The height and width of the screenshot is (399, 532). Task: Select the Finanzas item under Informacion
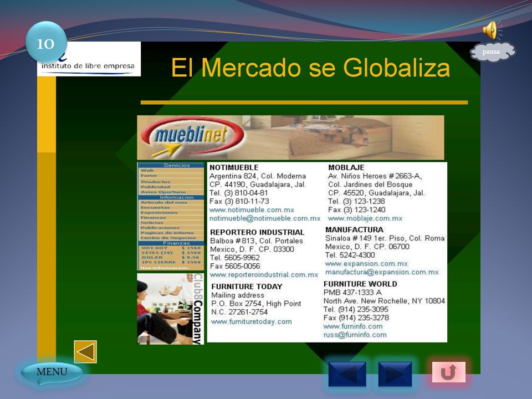171,218
